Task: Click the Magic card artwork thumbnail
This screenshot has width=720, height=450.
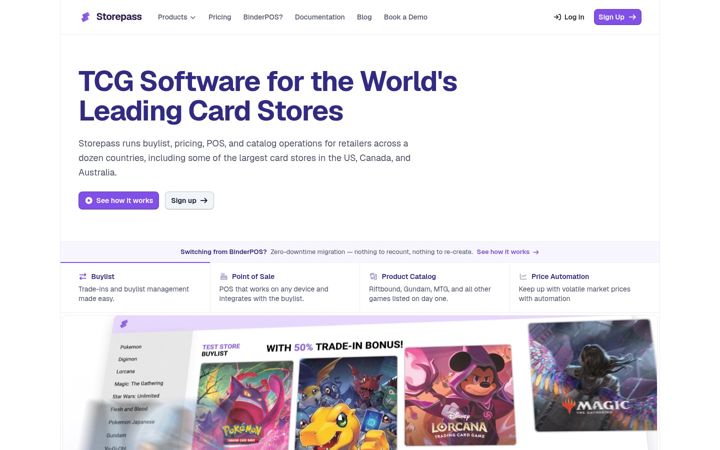Action: [593, 375]
